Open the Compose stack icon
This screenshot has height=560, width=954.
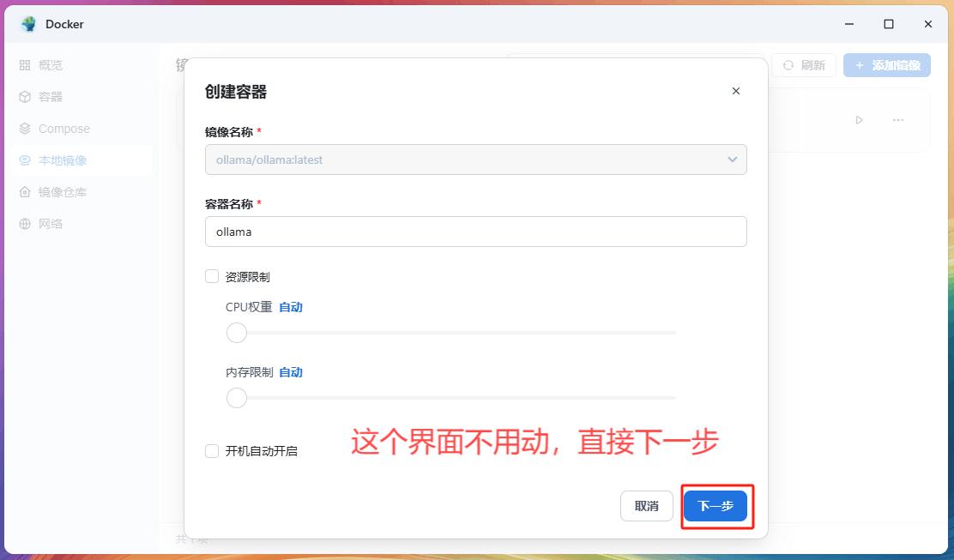click(25, 129)
